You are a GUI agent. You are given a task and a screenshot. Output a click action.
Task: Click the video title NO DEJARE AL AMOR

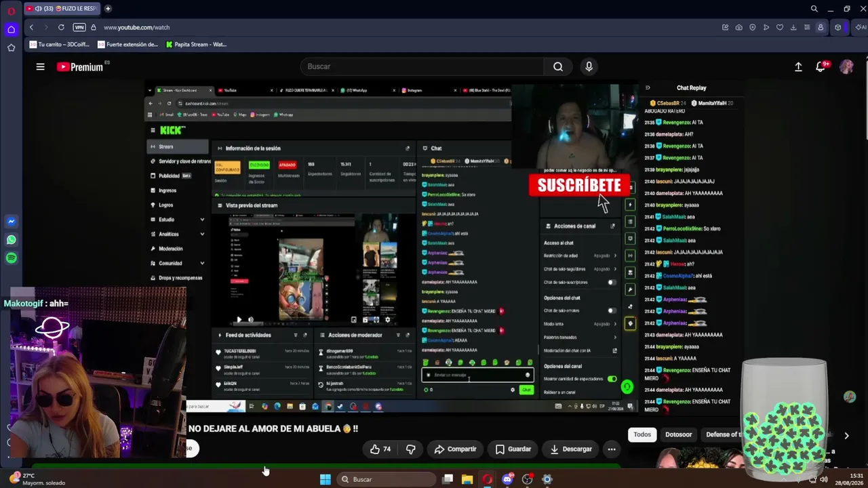point(273,428)
